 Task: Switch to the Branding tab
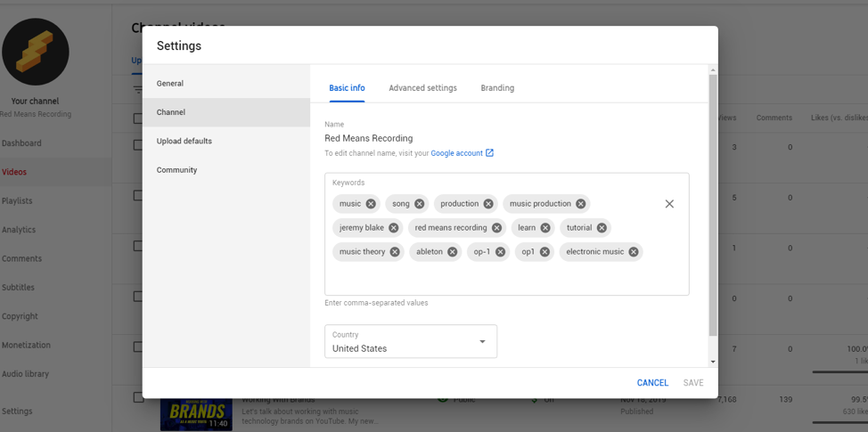click(497, 88)
